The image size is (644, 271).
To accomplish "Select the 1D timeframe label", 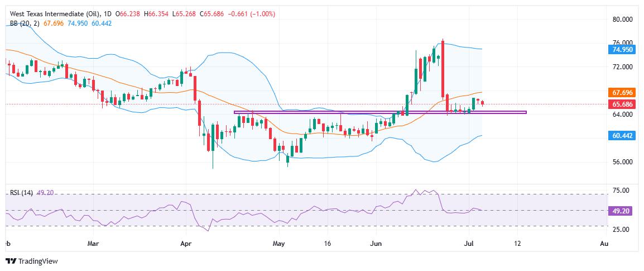I will pyautogui.click(x=110, y=14).
